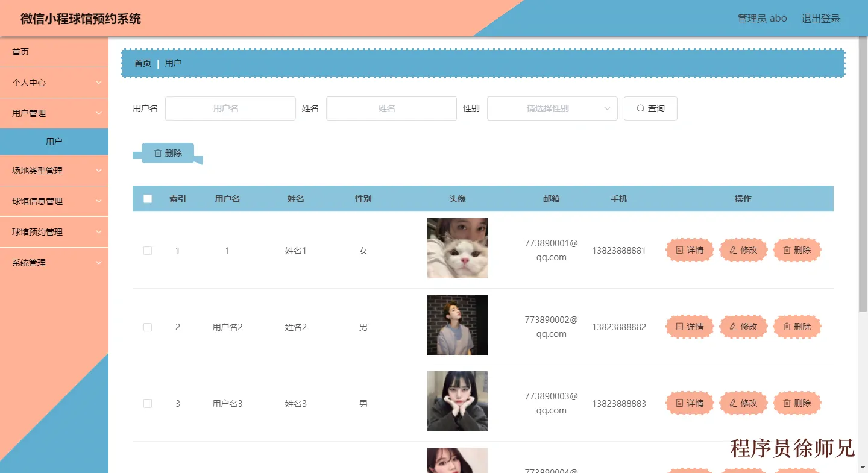Focus the 用户名 search field
The width and height of the screenshot is (868, 473).
(230, 108)
